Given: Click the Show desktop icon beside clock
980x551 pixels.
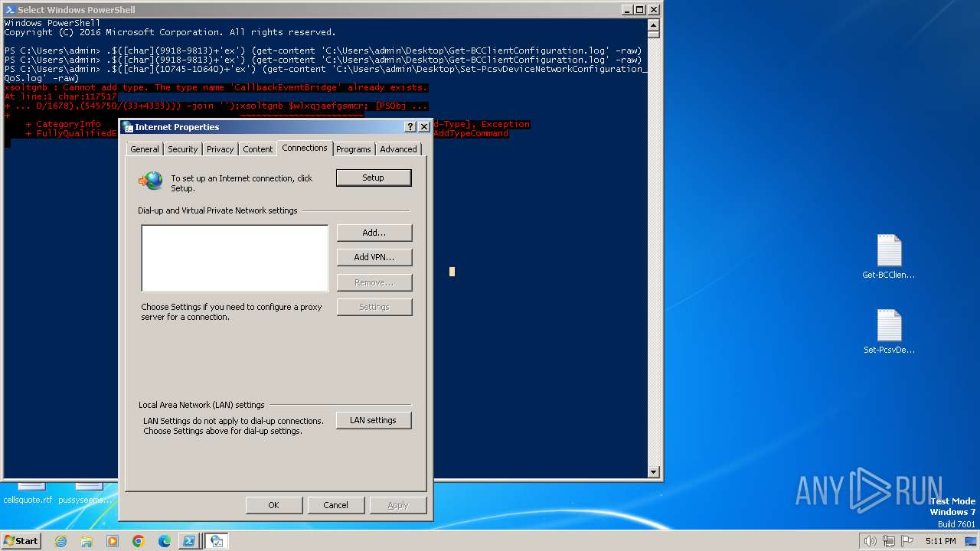Looking at the screenshot, I should point(971,541).
